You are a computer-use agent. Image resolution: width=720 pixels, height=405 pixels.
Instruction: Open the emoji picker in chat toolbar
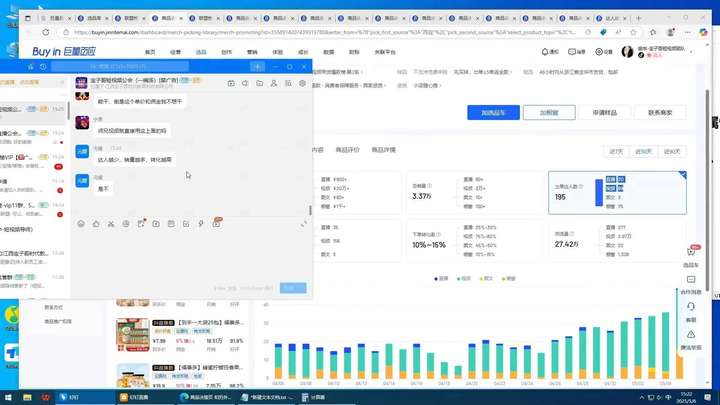(x=81, y=224)
